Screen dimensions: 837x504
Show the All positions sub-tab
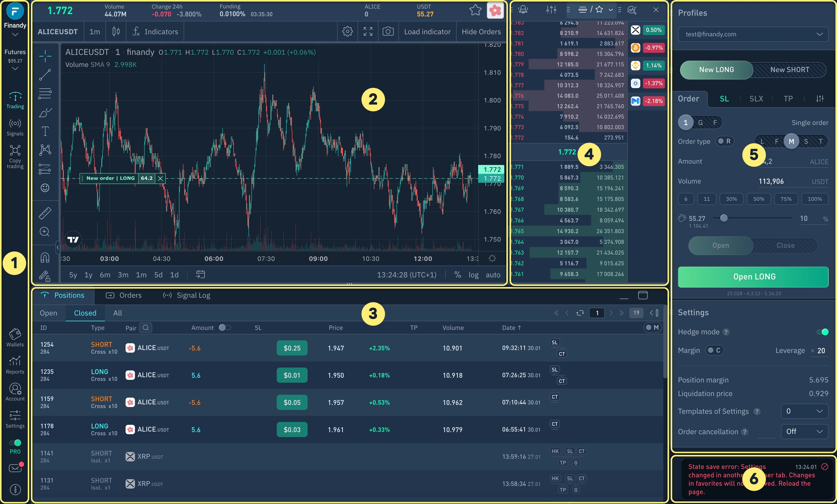[x=117, y=313]
